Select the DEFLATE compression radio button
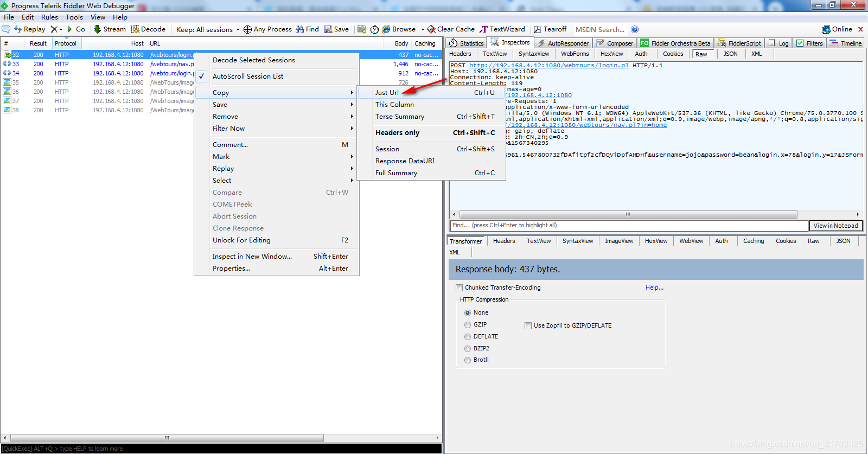The height and width of the screenshot is (454, 868). coord(468,337)
